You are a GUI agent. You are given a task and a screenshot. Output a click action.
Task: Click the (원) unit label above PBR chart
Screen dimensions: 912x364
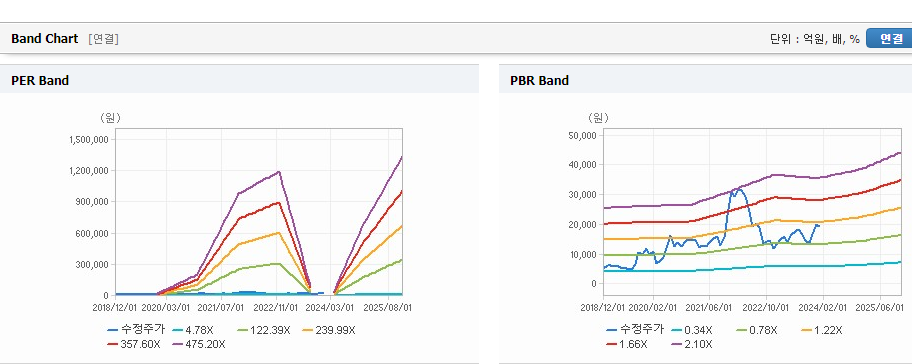597,118
